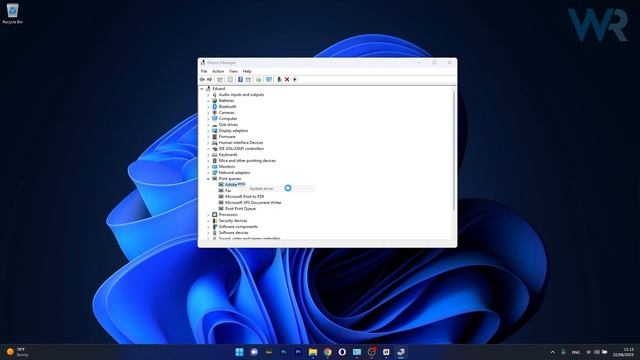Expand the Computer category chevron
The height and width of the screenshot is (360, 640).
[x=208, y=119]
